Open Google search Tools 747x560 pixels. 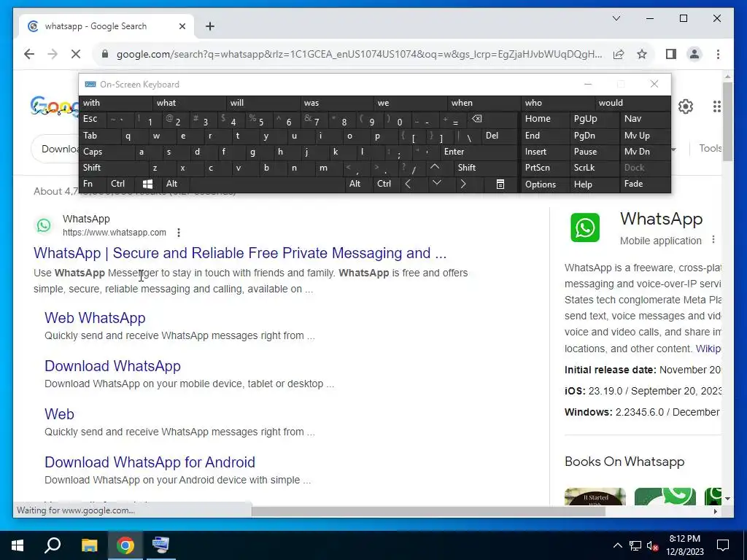pos(710,148)
